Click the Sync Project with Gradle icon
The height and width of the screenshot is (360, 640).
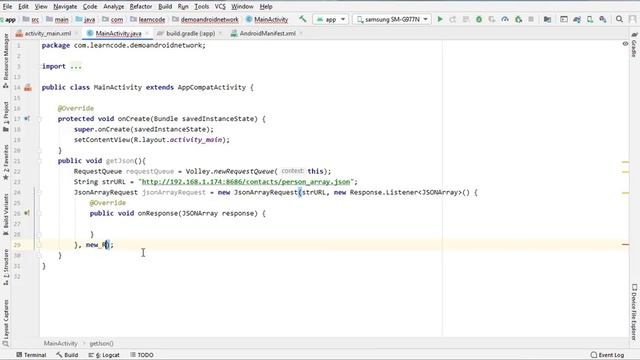[577, 19]
